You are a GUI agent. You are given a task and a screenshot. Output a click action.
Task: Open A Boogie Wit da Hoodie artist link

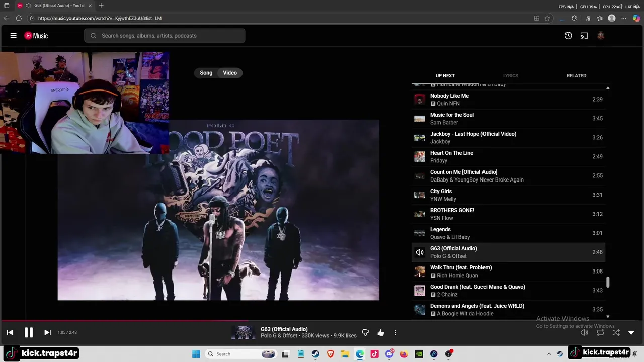pos(465,314)
